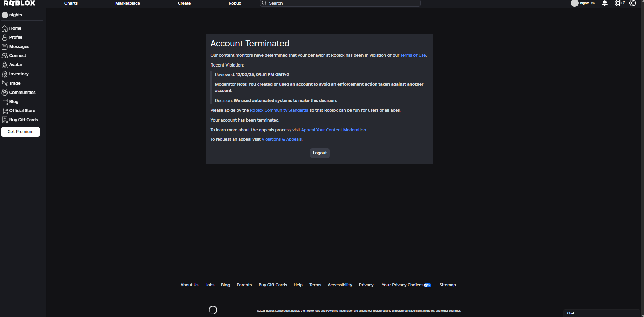Open the Appeal Your Content Moderation link
644x317 pixels.
tap(333, 130)
